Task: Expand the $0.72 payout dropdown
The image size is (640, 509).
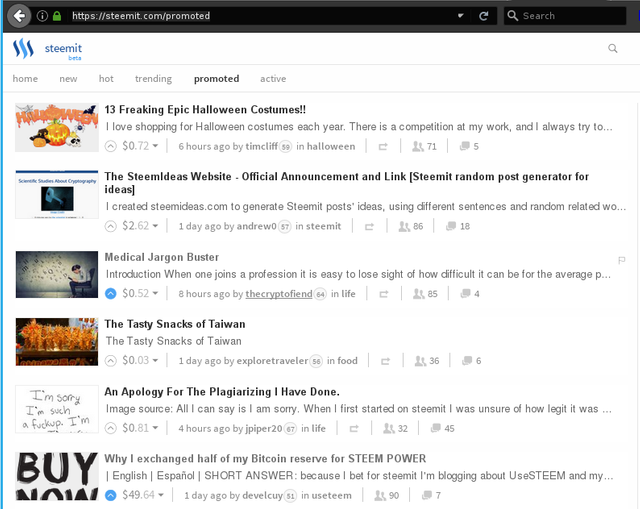Action: pos(140,146)
